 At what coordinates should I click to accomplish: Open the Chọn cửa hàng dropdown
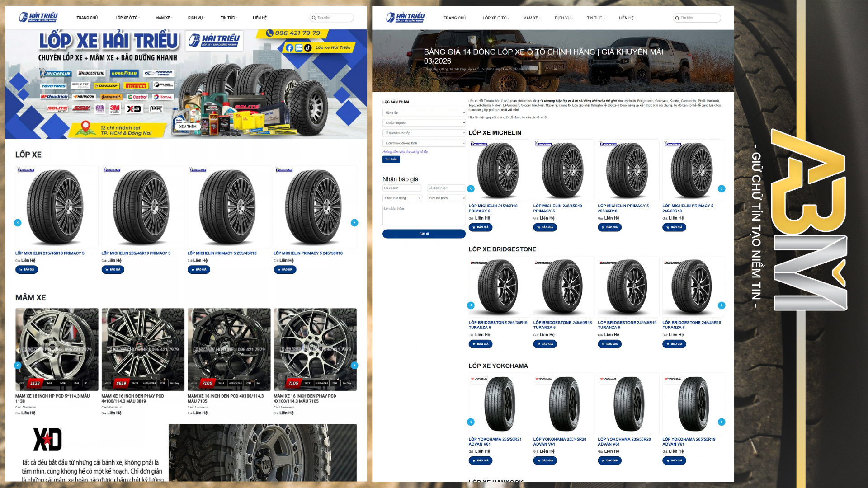pos(402,198)
